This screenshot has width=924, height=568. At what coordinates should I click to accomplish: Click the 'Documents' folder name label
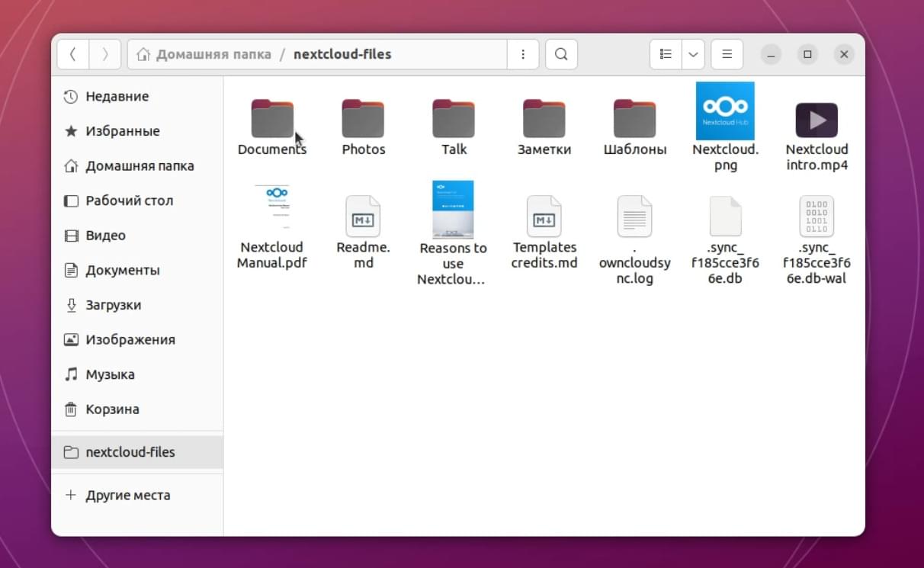[272, 149]
